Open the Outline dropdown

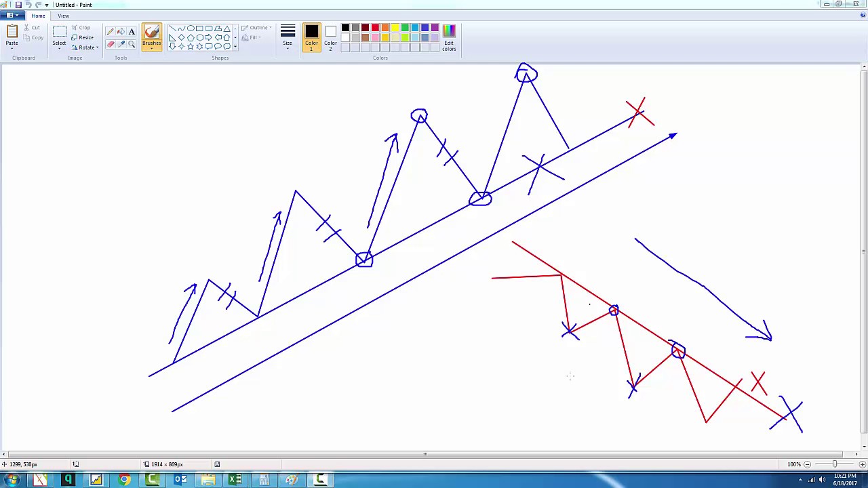[257, 28]
